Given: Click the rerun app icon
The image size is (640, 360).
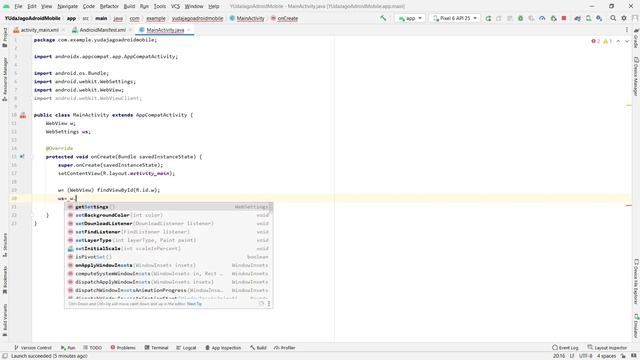Looking at the screenshot, I should click(x=488, y=18).
